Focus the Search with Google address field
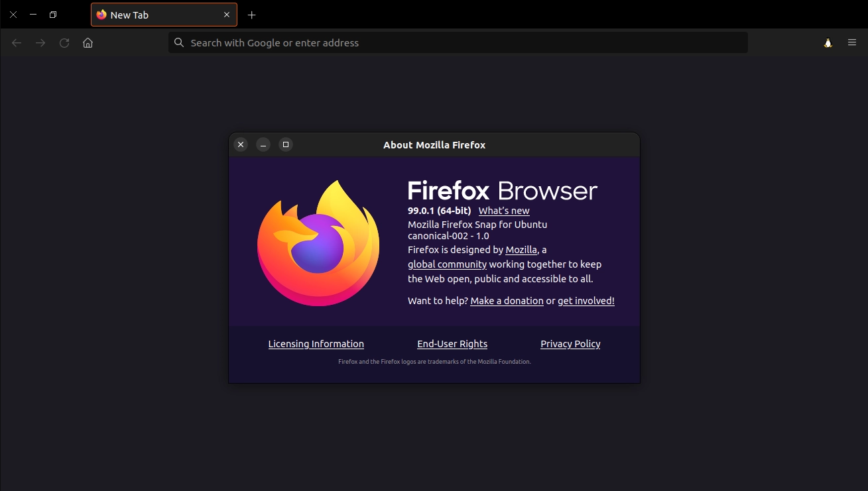 [458, 42]
